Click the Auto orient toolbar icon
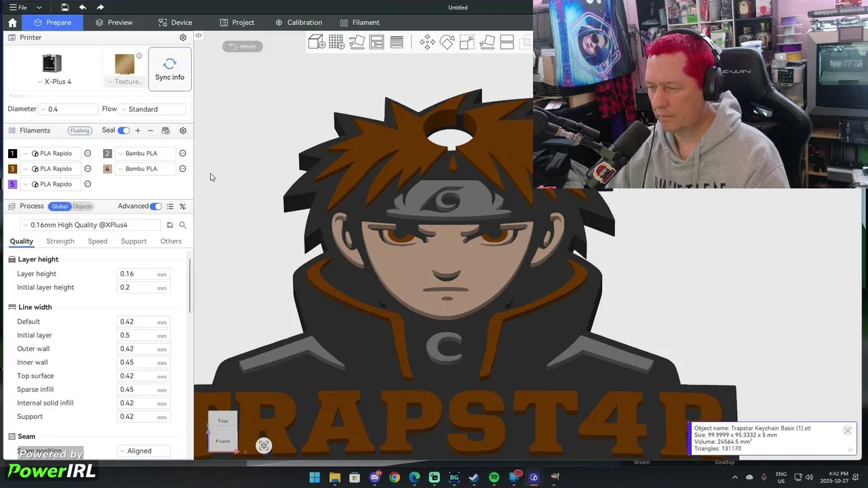 pyautogui.click(x=357, y=42)
